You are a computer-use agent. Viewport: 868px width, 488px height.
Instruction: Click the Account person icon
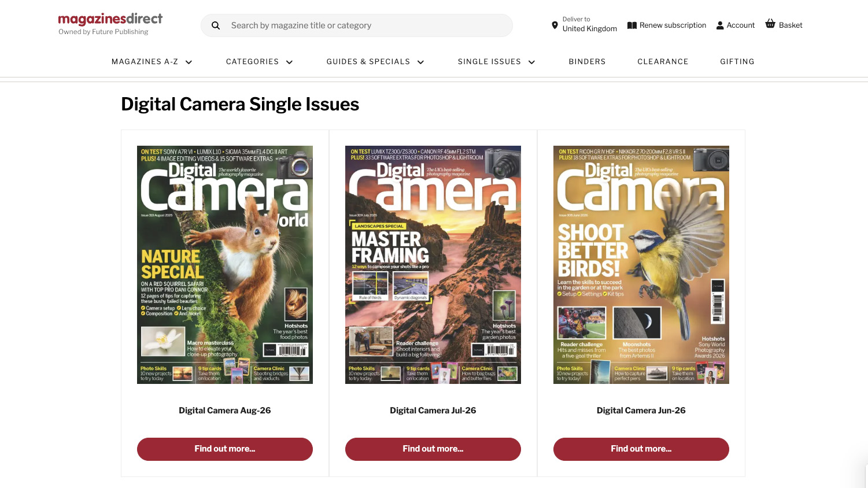[x=720, y=25]
